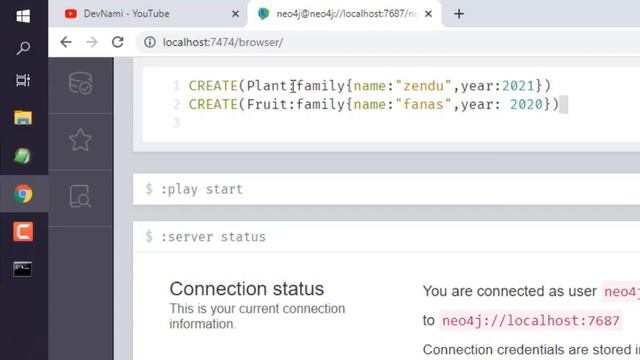Viewport: 640px width, 360px height.
Task: Click the 'Connection status' heading
Action: click(247, 289)
